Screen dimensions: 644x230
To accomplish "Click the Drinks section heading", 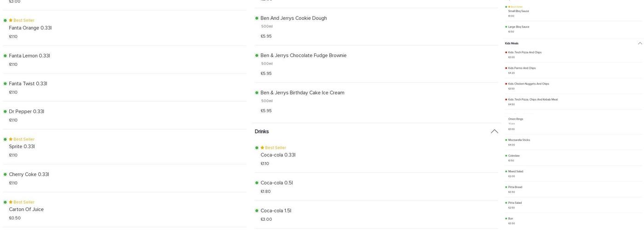I will (x=262, y=132).
